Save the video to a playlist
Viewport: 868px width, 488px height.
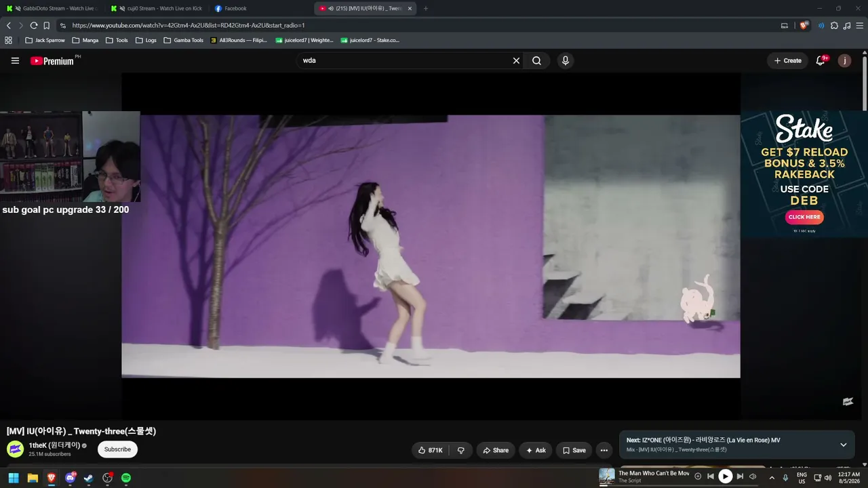click(574, 450)
